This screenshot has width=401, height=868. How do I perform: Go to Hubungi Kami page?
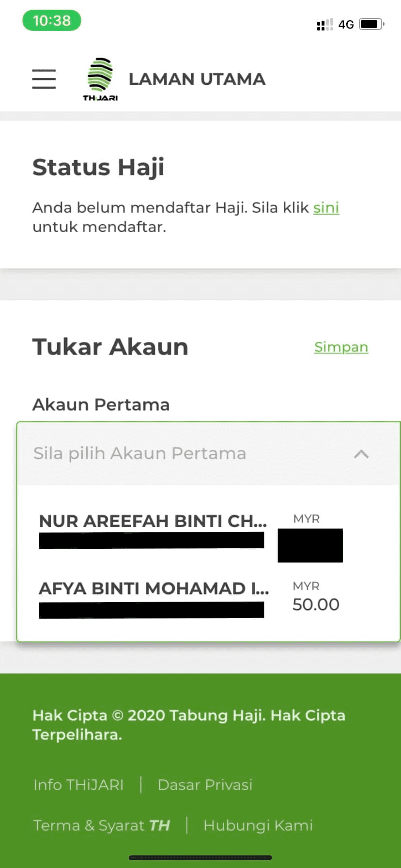[258, 825]
